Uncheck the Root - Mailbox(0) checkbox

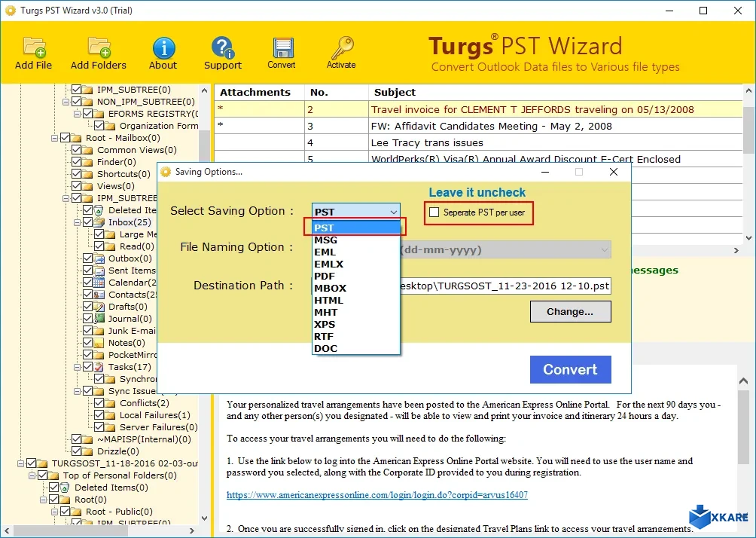(65, 138)
